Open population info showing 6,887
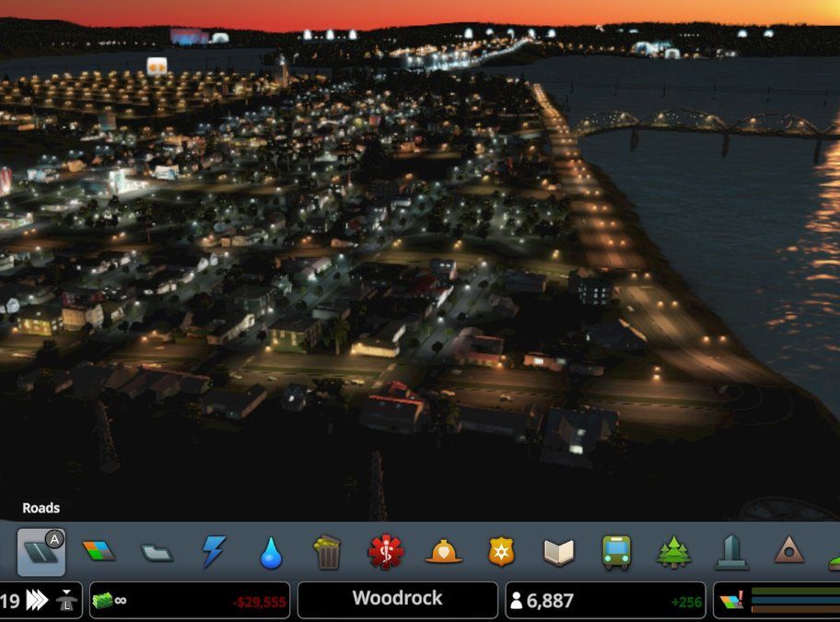 tap(550, 601)
